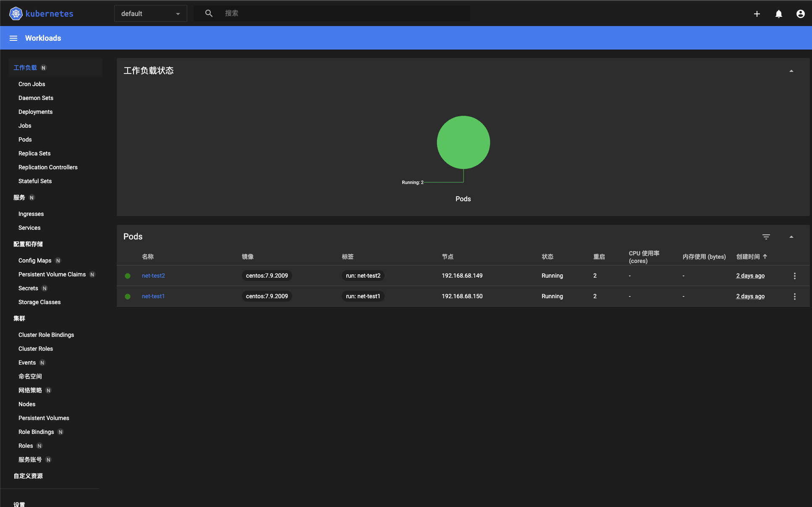The width and height of the screenshot is (812, 507).
Task: Click the 状态 column header
Action: pyautogui.click(x=547, y=257)
